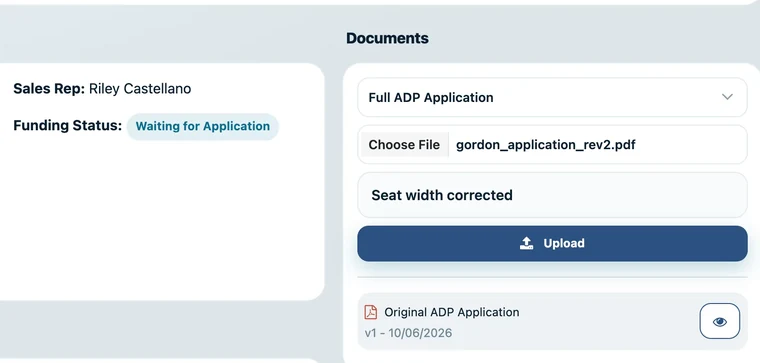Viewport: 760px width, 363px height.
Task: Click the Choose File button
Action: 404,144
